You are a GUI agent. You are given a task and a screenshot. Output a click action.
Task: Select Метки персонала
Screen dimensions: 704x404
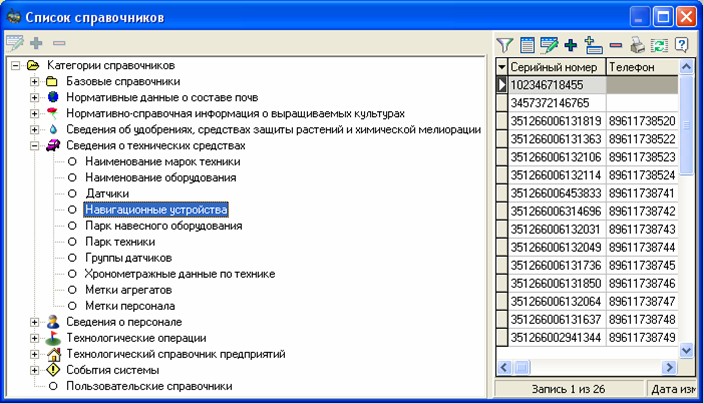pos(130,306)
